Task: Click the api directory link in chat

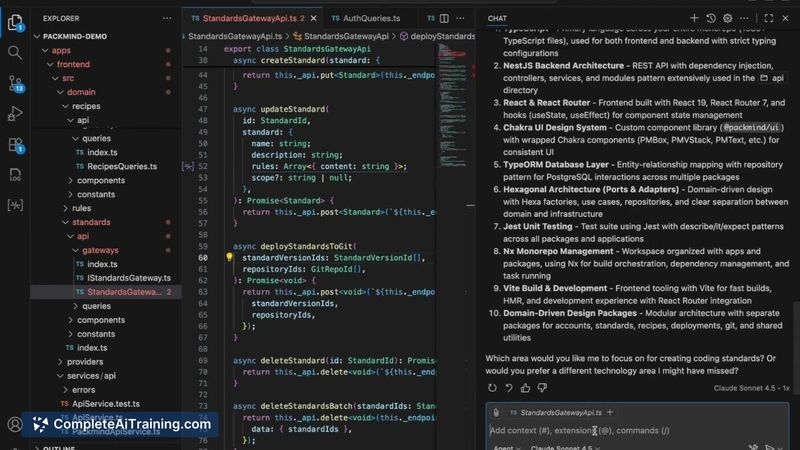Action: pyautogui.click(x=772, y=78)
